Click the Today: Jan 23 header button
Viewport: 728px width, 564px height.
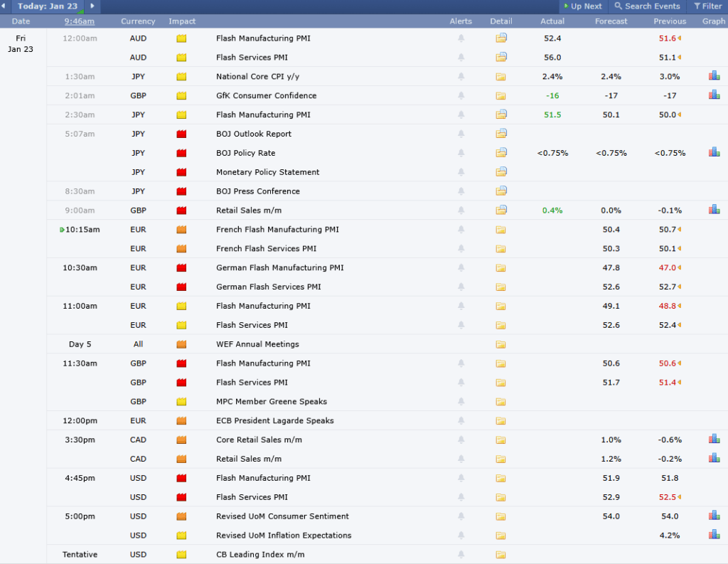(48, 6)
